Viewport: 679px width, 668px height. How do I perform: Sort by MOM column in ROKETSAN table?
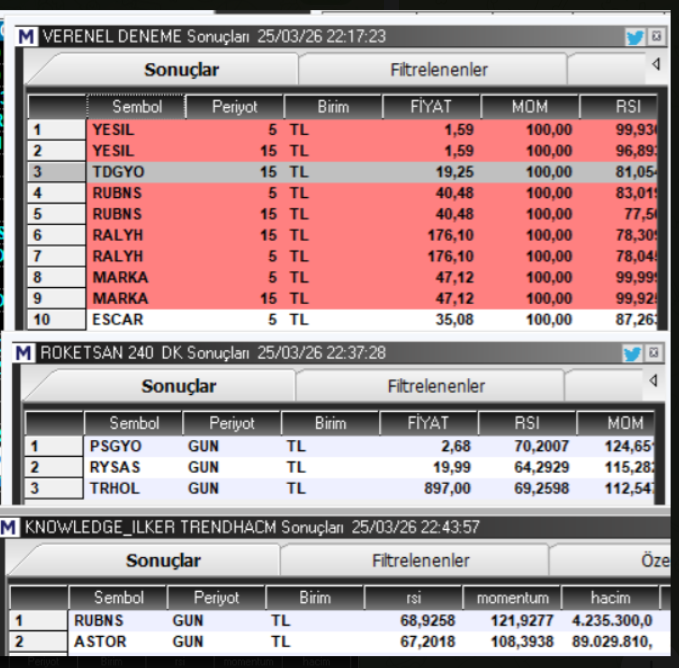point(616,423)
